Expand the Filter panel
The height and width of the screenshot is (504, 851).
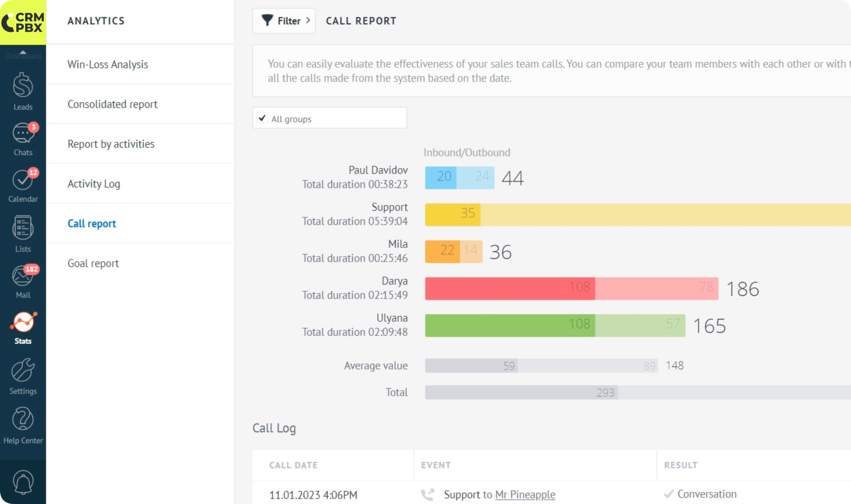pos(284,21)
